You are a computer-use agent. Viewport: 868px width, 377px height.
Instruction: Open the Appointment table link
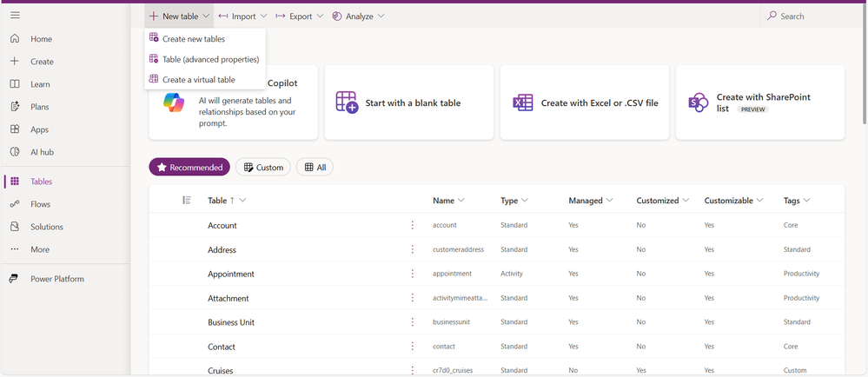click(x=231, y=274)
